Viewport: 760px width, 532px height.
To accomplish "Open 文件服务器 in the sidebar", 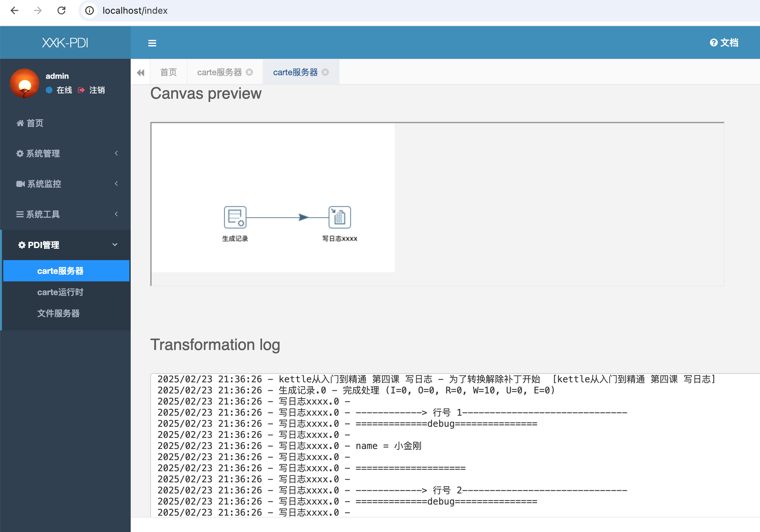I will [x=58, y=313].
